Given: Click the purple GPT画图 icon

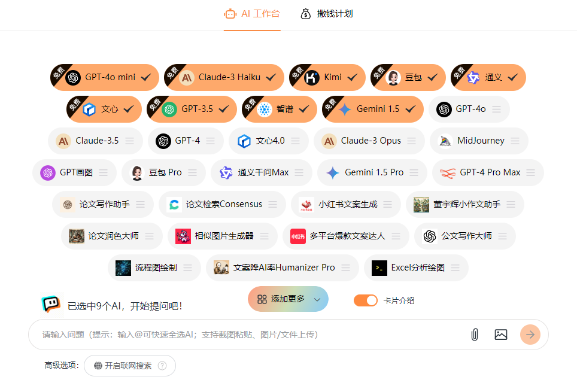Looking at the screenshot, I should tap(48, 172).
